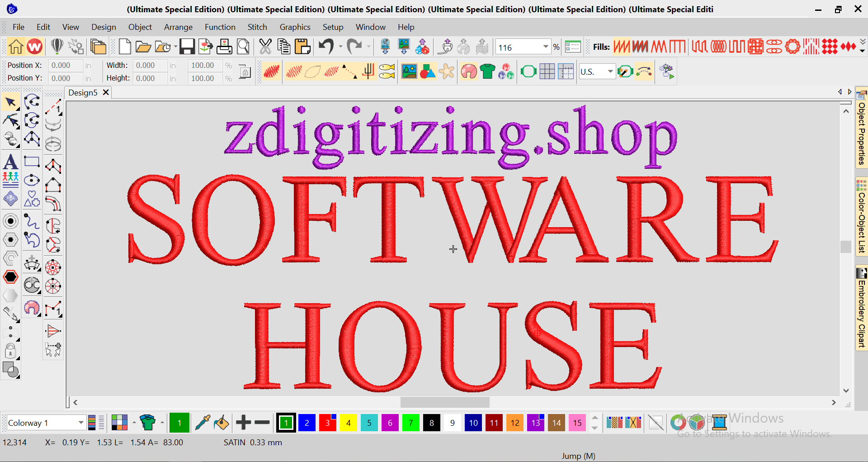Click the Home icon in toolbar
868x462 pixels.
pyautogui.click(x=15, y=47)
